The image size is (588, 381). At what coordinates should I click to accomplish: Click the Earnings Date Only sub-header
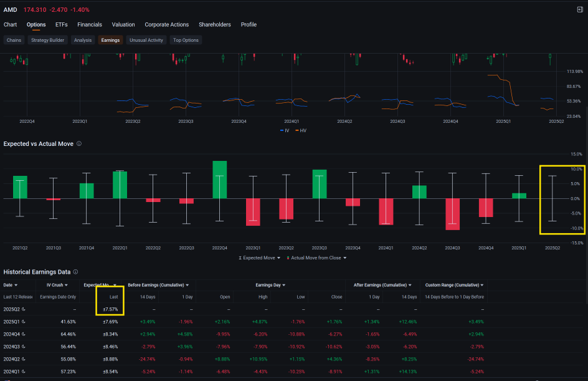point(58,297)
